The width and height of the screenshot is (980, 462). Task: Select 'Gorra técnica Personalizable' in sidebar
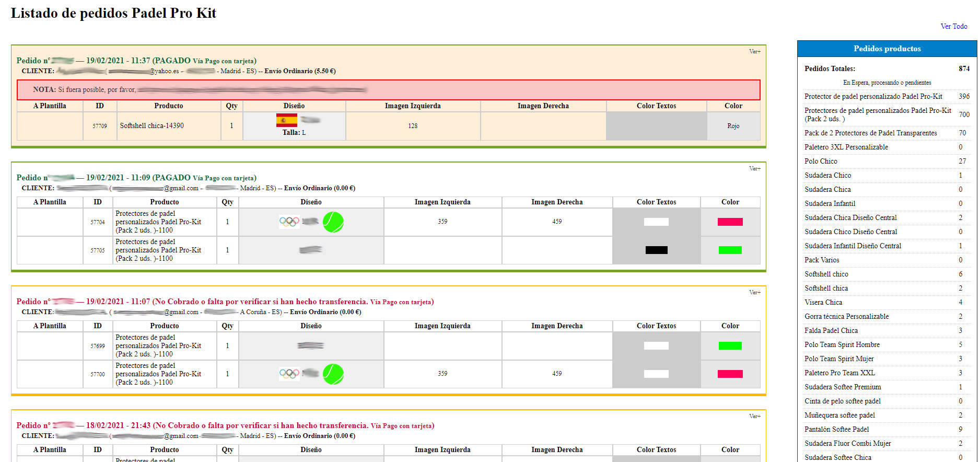click(887, 316)
